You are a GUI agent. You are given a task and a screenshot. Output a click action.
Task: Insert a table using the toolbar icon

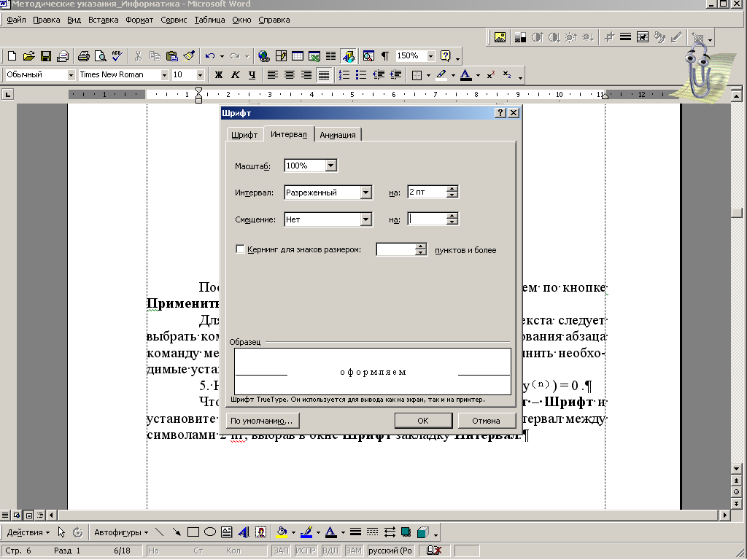coord(298,56)
